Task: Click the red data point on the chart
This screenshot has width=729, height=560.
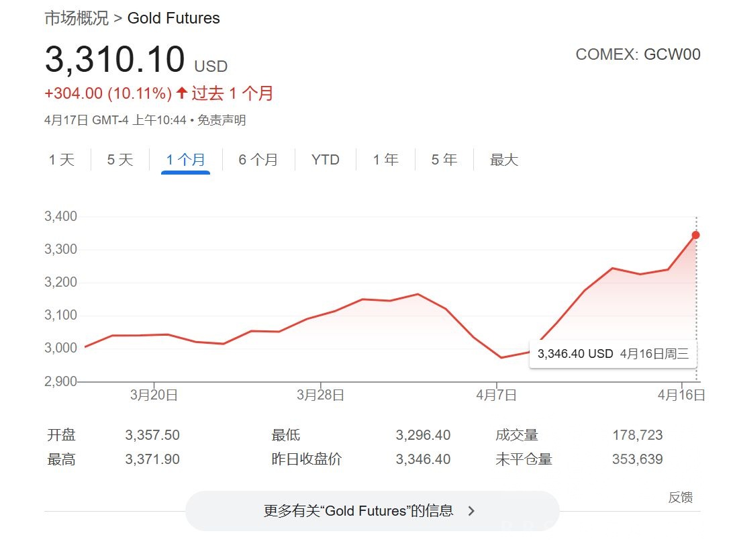Action: [696, 235]
